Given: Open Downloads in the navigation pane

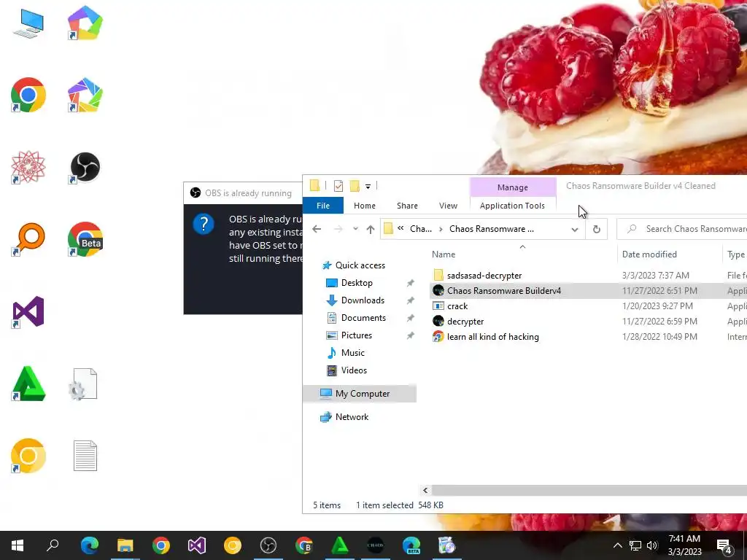Looking at the screenshot, I should [363, 300].
